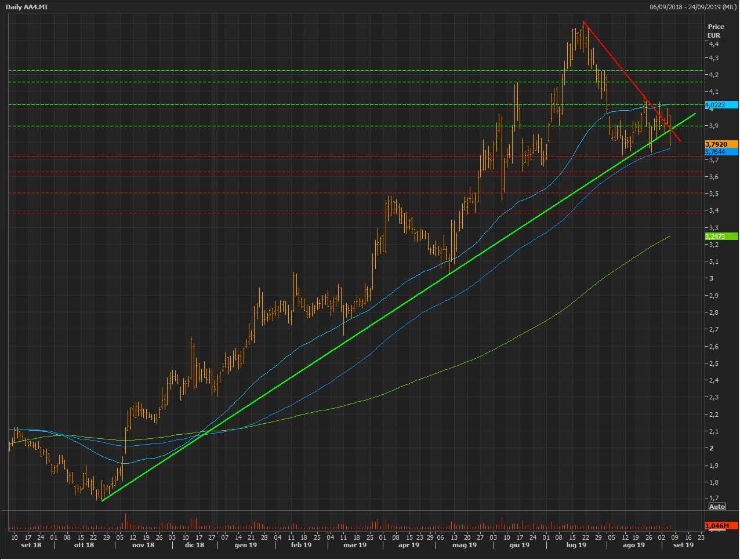Select the blue moving average tag 3,7644

pyautogui.click(x=721, y=152)
